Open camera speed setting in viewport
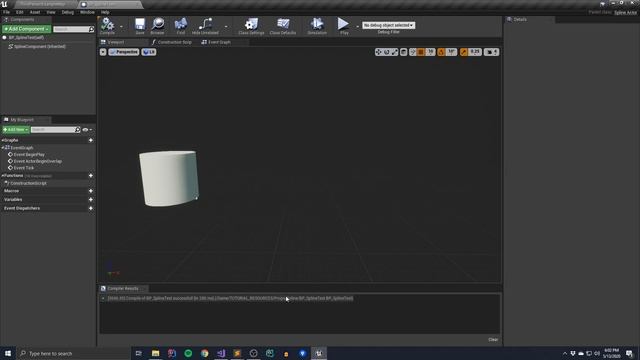Viewport: 640px width, 360px height. pos(492,52)
